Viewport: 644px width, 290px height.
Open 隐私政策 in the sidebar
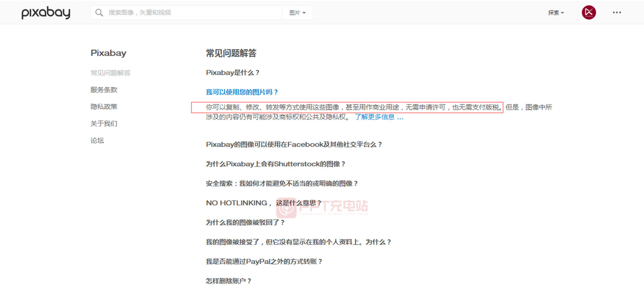click(104, 107)
